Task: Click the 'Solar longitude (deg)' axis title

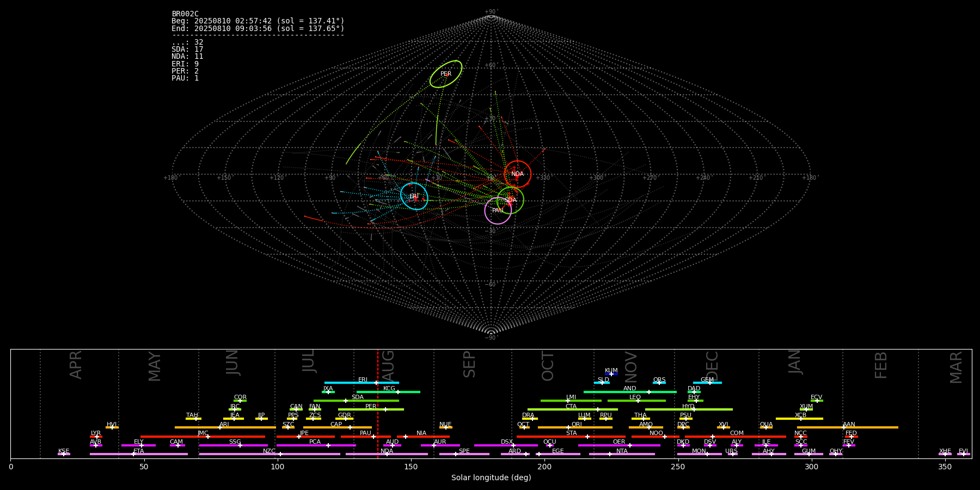Action: click(x=491, y=477)
